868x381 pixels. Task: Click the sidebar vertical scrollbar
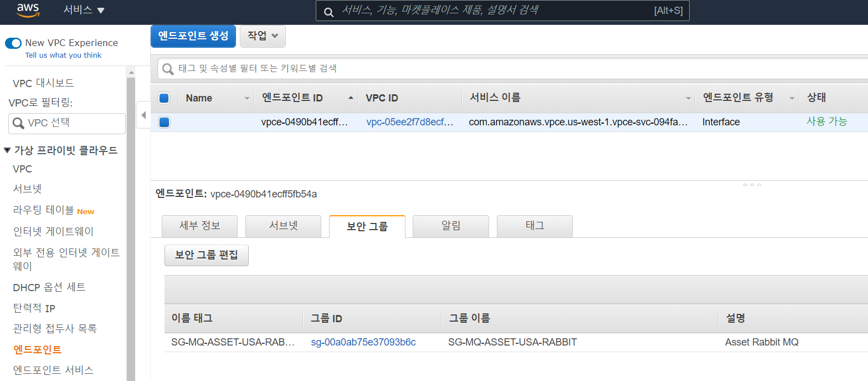coord(131,222)
